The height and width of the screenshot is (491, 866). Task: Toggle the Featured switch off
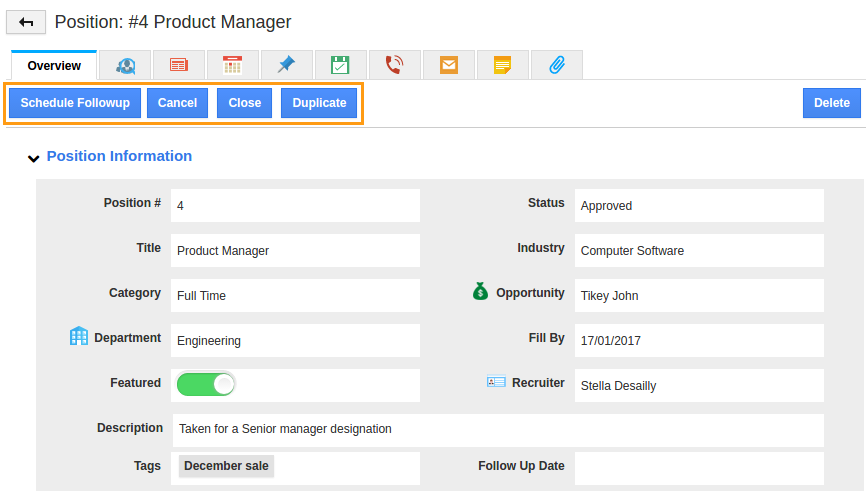206,384
